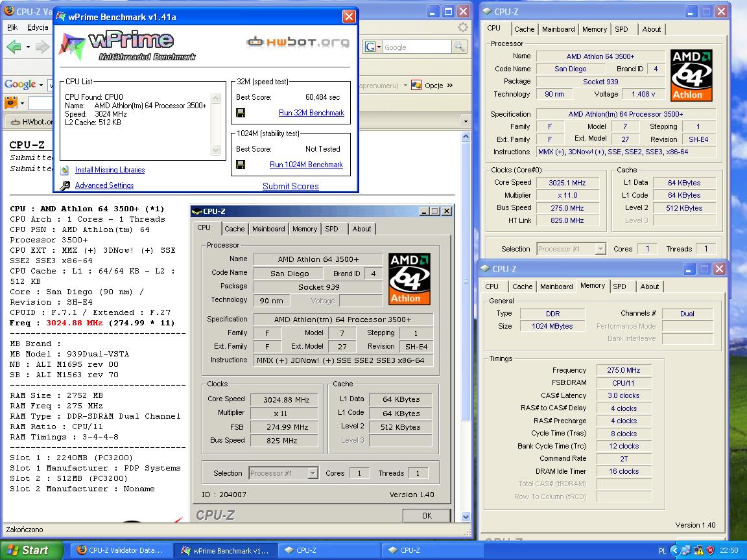Select the HWbot.org browser tab
This screenshot has height=560, width=747.
point(30,121)
